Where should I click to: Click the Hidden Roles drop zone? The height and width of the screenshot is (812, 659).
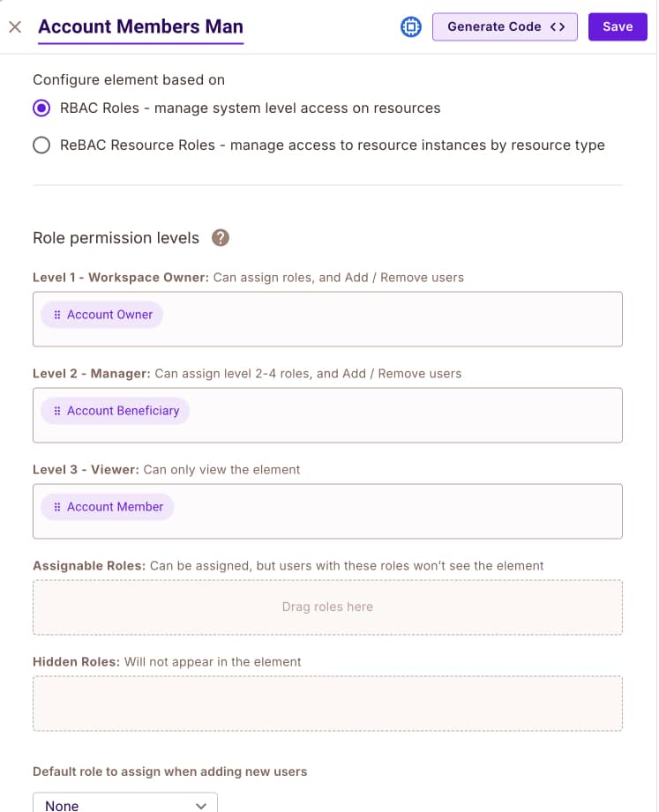328,703
